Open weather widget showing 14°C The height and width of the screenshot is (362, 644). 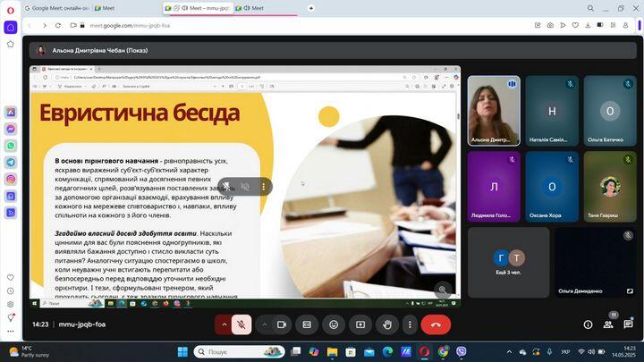pos(30,352)
